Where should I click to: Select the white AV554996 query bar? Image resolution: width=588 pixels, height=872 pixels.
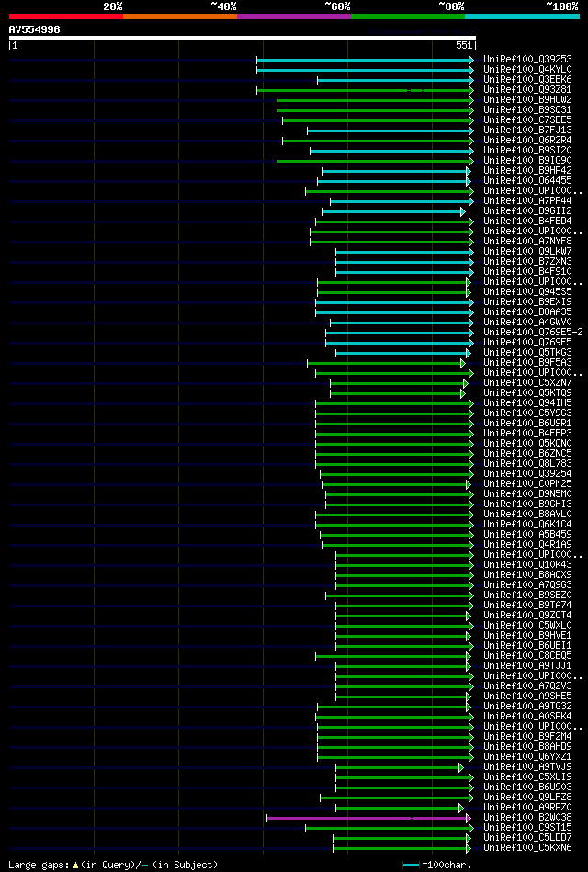(x=243, y=38)
